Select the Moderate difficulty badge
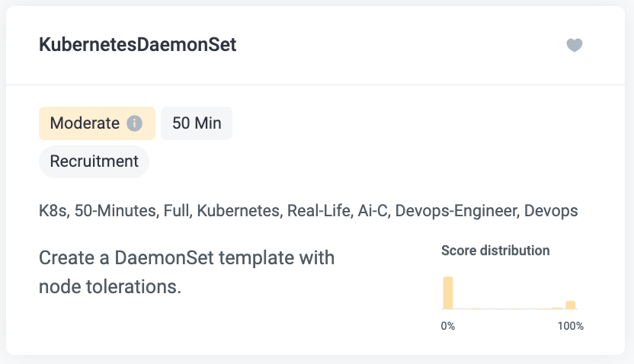 (97, 123)
